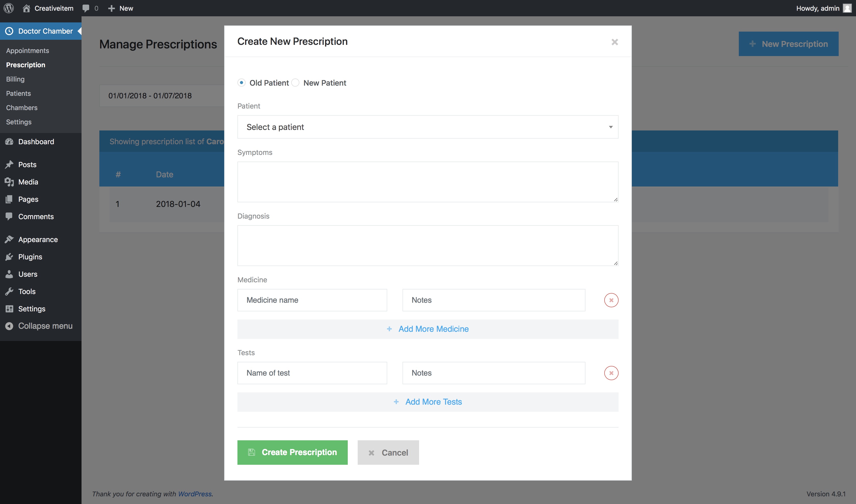The height and width of the screenshot is (504, 856).
Task: Open the comments bubble icon in admin bar
Action: pyautogui.click(x=86, y=8)
